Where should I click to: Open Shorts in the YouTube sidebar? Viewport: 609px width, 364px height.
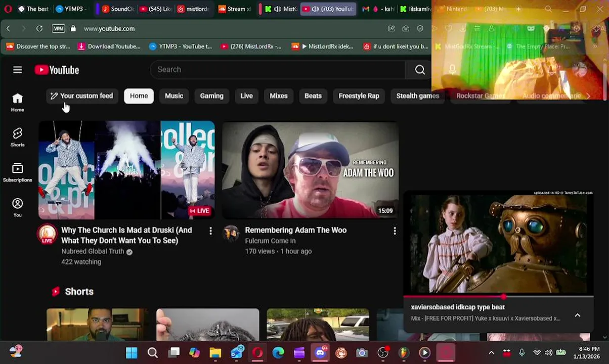tap(17, 137)
